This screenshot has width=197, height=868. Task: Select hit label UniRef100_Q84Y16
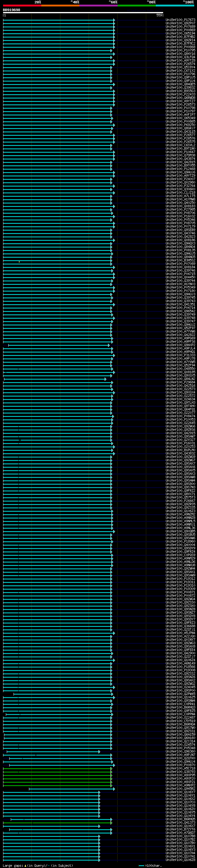180,54
